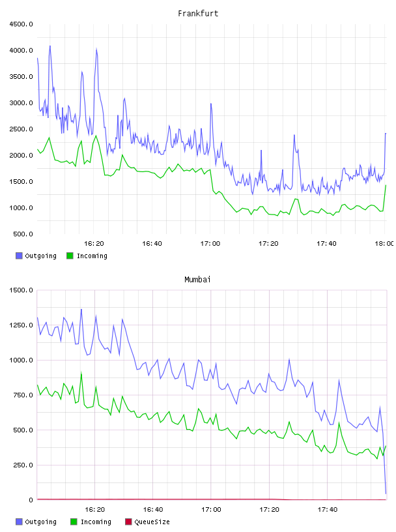Click the 17:40 time label on the Mumbai chart
396x532 pixels.
[328, 510]
